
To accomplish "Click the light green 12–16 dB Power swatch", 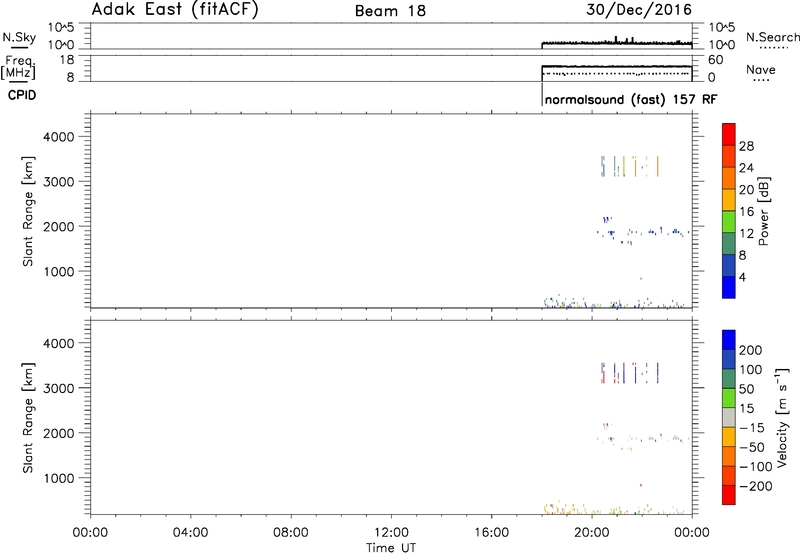I will tap(729, 222).
